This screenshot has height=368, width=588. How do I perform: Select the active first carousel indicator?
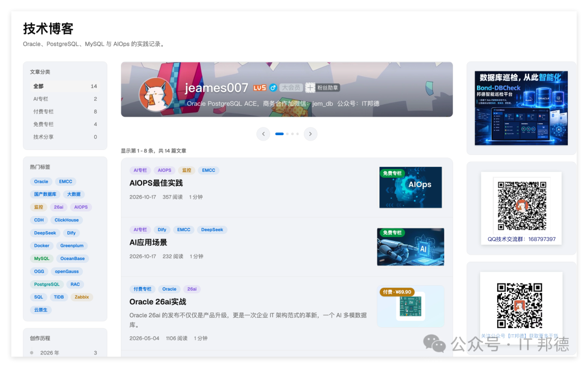(x=279, y=134)
